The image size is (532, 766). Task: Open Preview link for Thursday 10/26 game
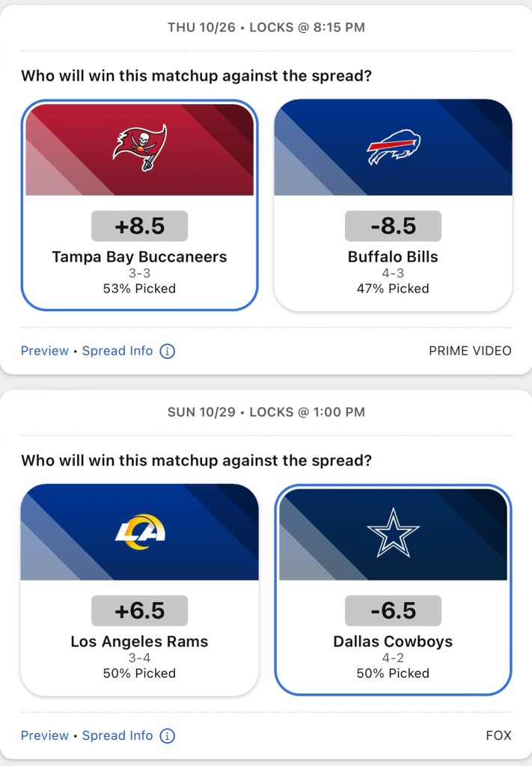[44, 351]
